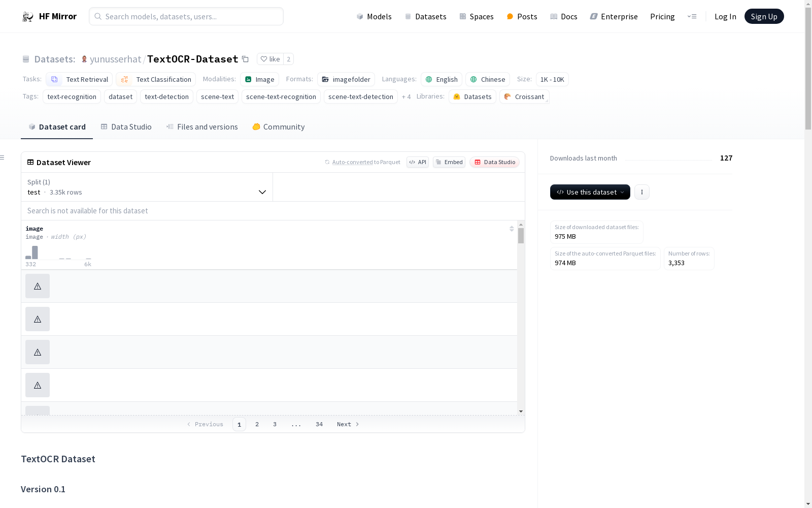The height and width of the screenshot is (508, 812).
Task: Click the scene-text-recognition tag
Action: (281, 97)
